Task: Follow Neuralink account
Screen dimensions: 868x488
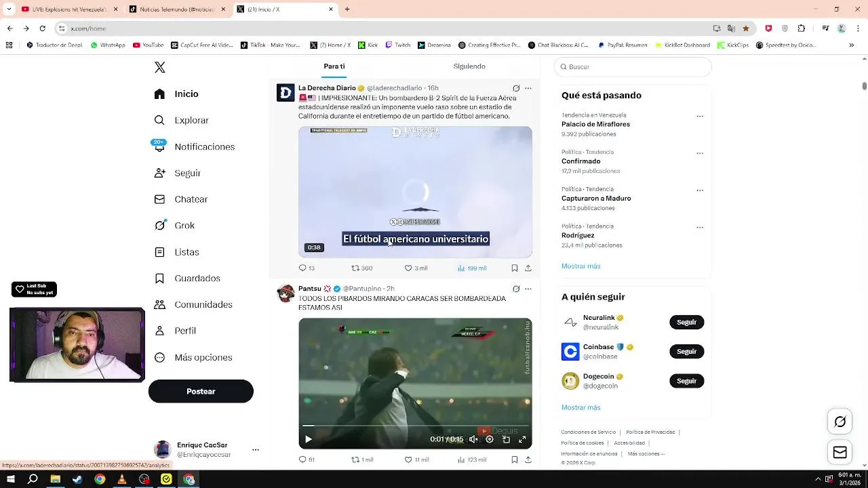Action: (686, 322)
